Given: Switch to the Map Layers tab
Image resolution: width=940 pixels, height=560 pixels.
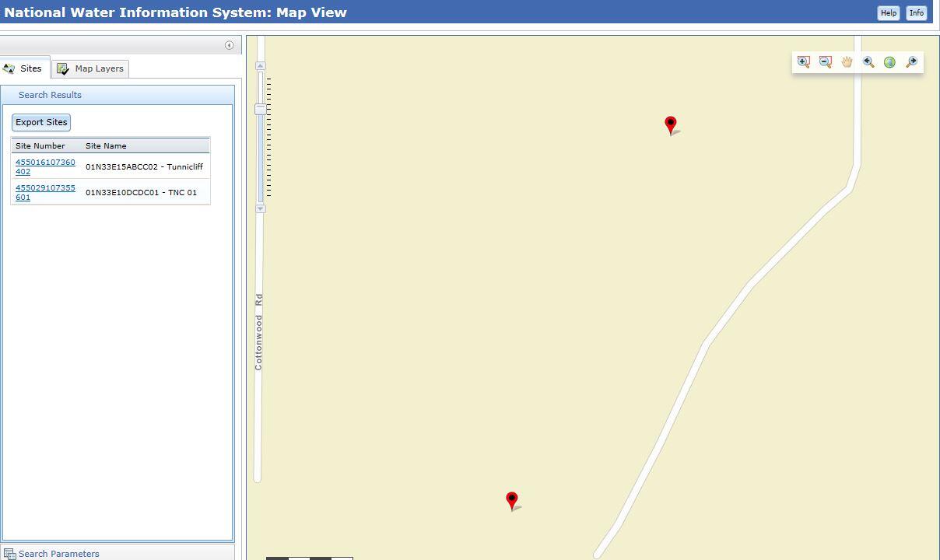Looking at the screenshot, I should 92,68.
